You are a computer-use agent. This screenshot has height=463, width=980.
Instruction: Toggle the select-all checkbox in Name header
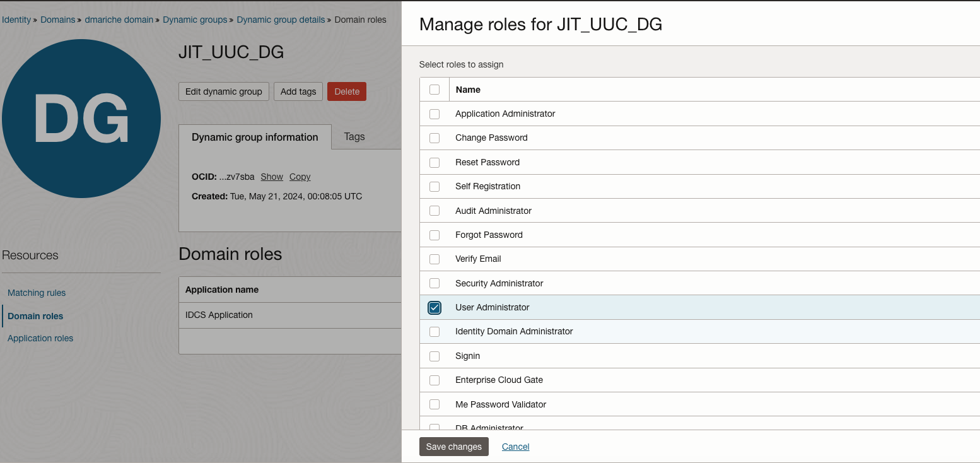click(435, 90)
